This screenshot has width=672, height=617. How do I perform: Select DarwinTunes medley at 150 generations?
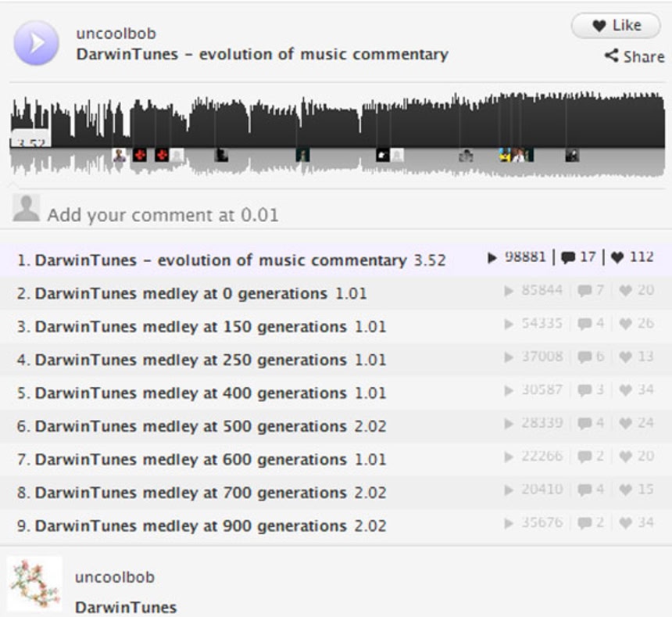tap(190, 327)
